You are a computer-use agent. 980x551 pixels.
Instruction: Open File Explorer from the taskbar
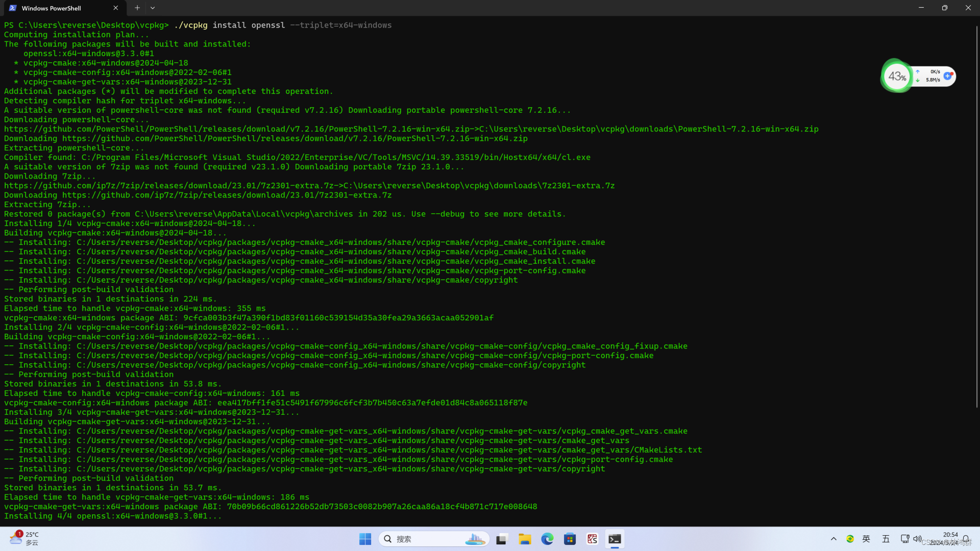pos(525,539)
